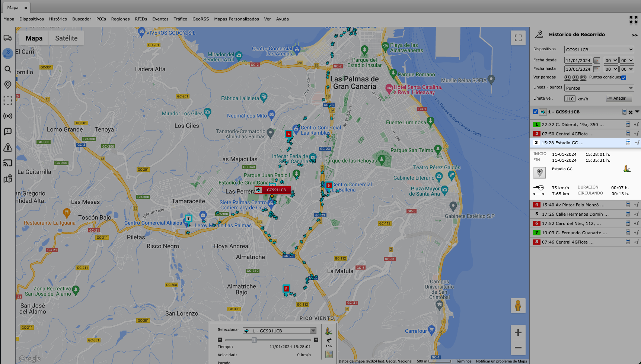Image resolution: width=641 pixels, height=364 pixels.
Task: Click the Fecha desde date field
Action: pyautogui.click(x=578, y=60)
